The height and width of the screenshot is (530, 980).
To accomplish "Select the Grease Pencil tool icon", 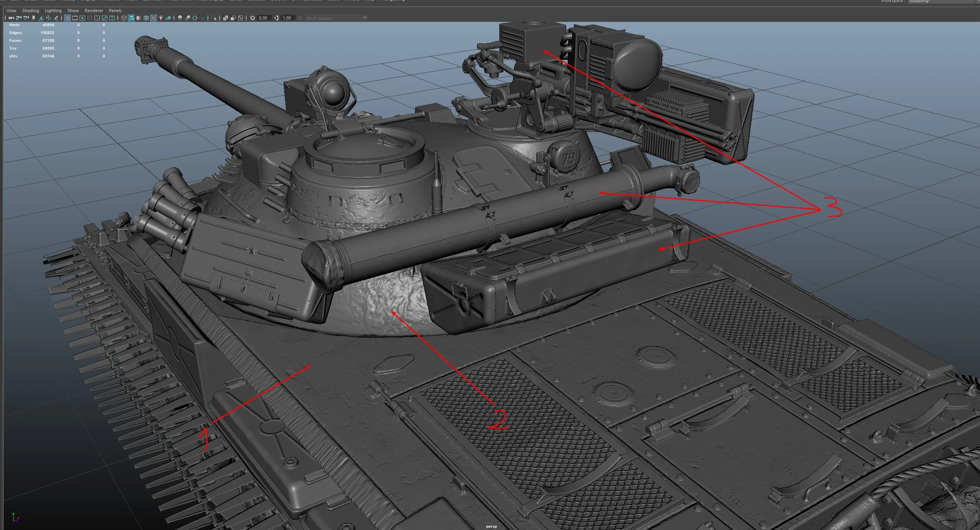I will [x=56, y=18].
